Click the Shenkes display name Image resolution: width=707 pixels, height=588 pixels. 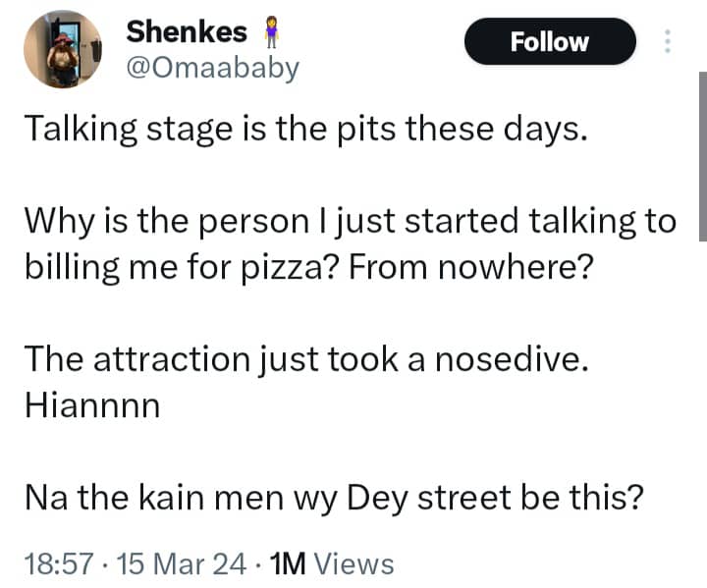(187, 32)
